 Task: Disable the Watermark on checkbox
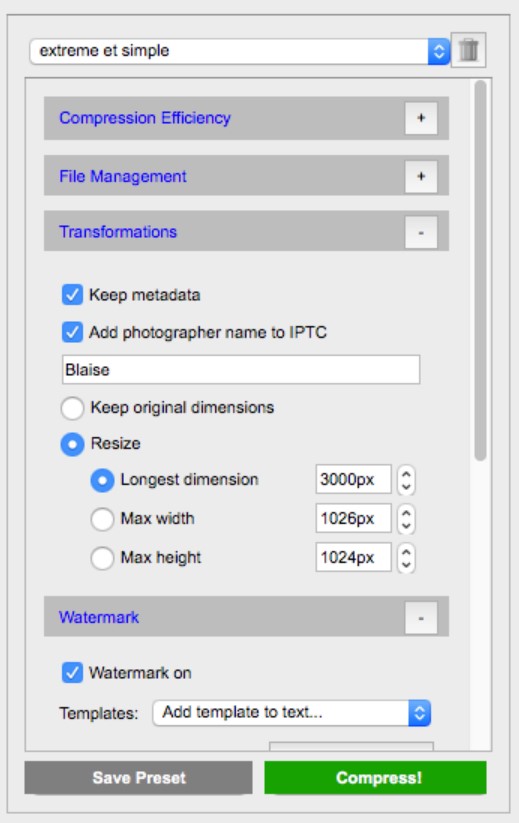point(72,673)
